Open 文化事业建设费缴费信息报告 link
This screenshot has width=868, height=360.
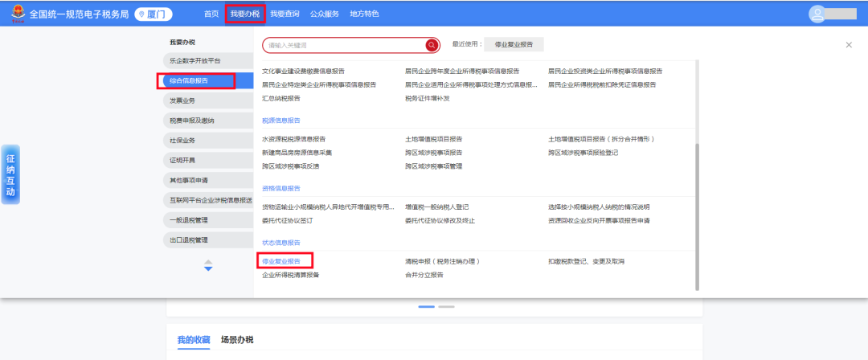click(303, 72)
